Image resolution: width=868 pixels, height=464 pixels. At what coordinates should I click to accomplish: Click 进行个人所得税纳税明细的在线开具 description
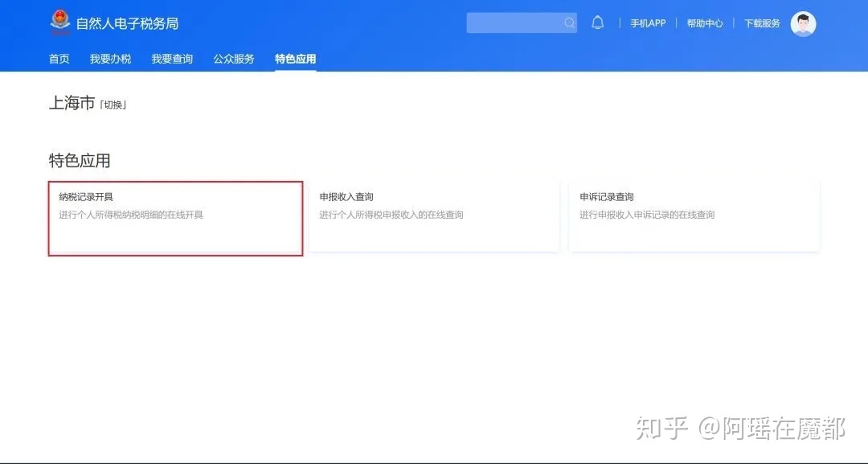131,215
